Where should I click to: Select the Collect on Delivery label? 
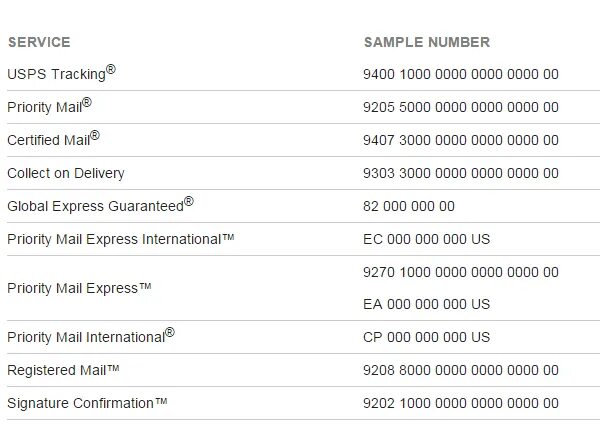[x=66, y=173]
